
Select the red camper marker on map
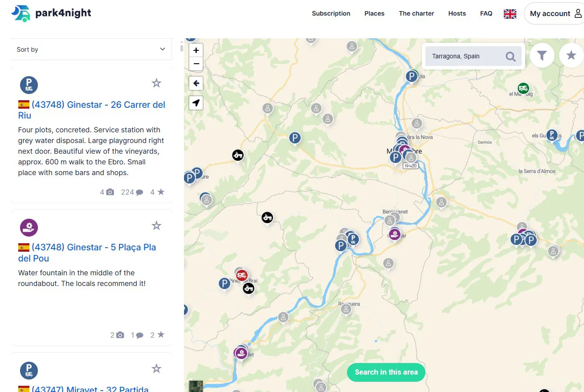241,275
